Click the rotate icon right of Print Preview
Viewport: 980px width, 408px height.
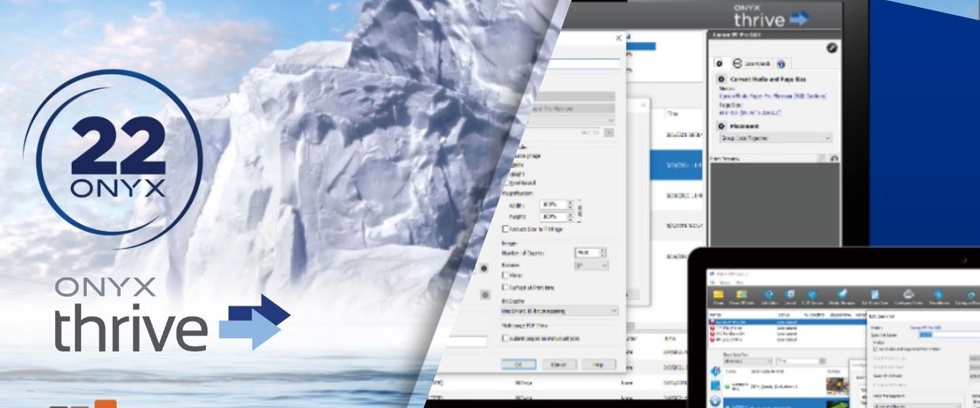[834, 159]
